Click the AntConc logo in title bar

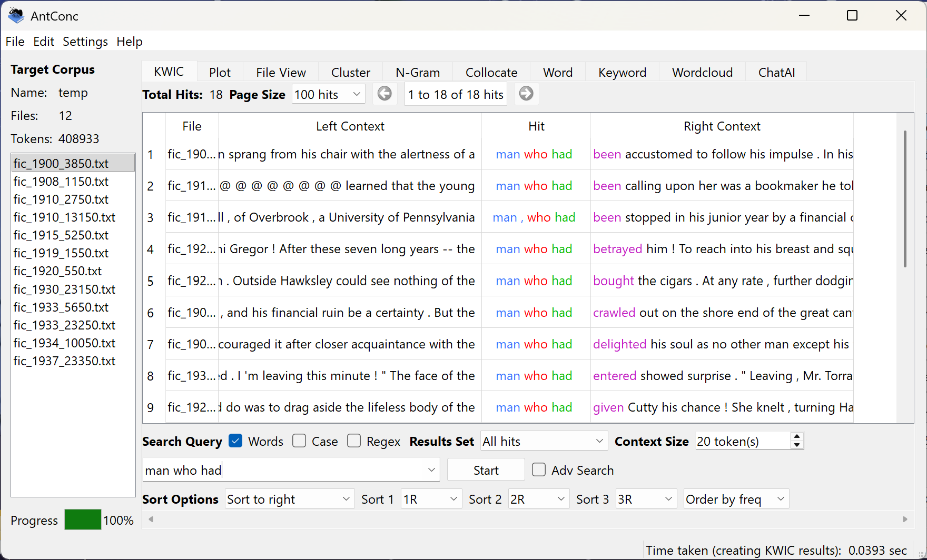pos(16,16)
